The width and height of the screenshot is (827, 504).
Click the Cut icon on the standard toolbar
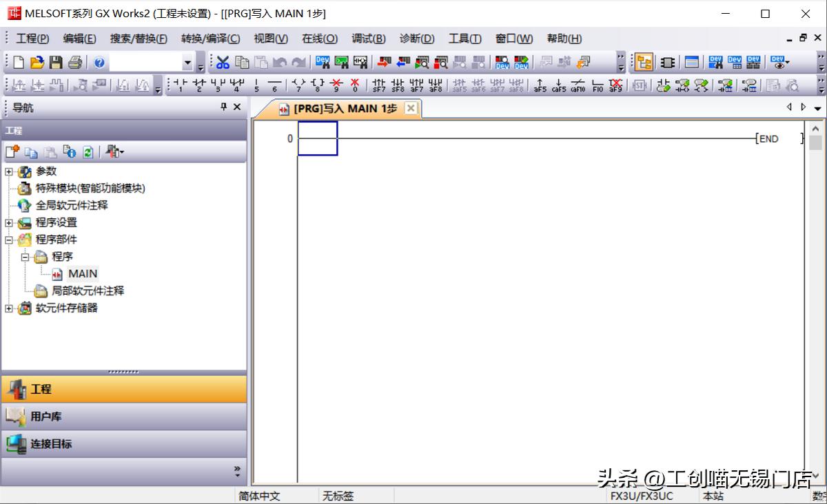click(223, 62)
